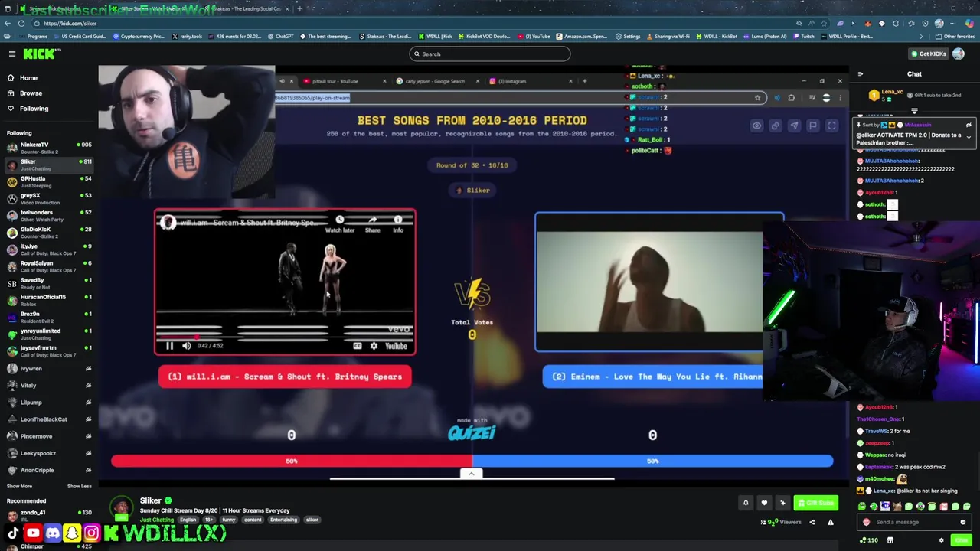
Task: Click the Gift Subs button
Action: tap(815, 503)
